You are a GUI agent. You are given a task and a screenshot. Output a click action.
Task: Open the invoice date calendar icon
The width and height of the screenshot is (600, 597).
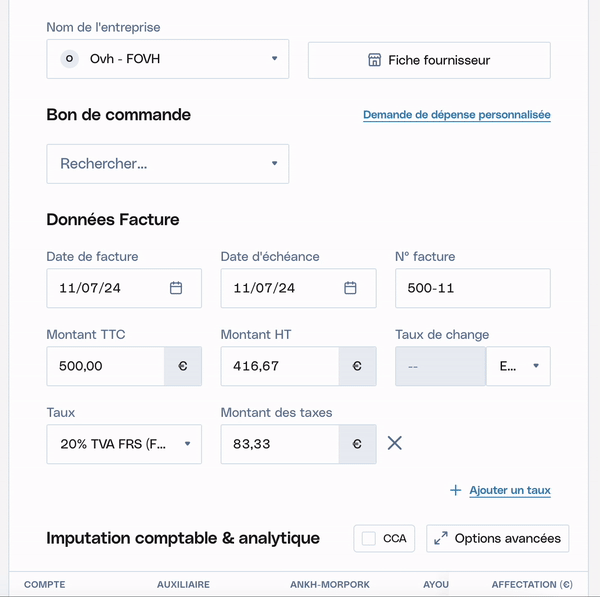(x=176, y=288)
